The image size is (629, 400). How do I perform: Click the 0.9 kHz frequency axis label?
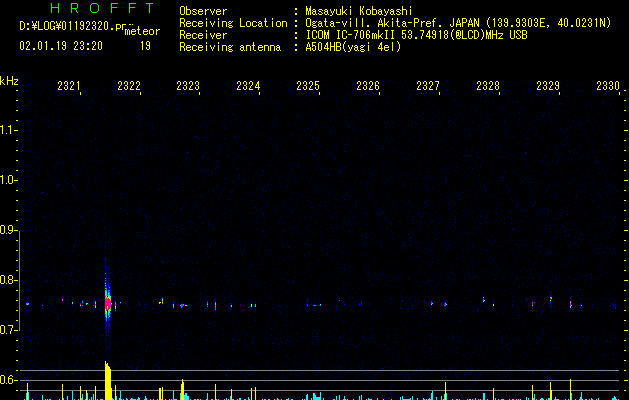9,230
